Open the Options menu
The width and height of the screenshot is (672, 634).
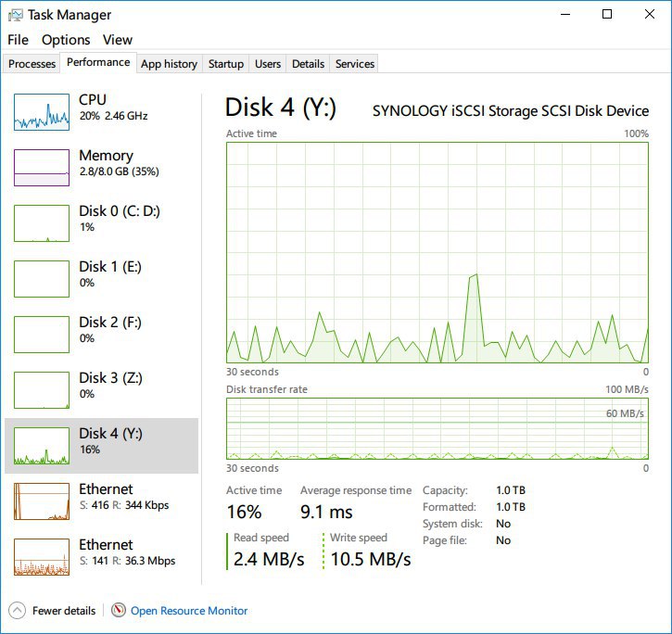click(66, 40)
